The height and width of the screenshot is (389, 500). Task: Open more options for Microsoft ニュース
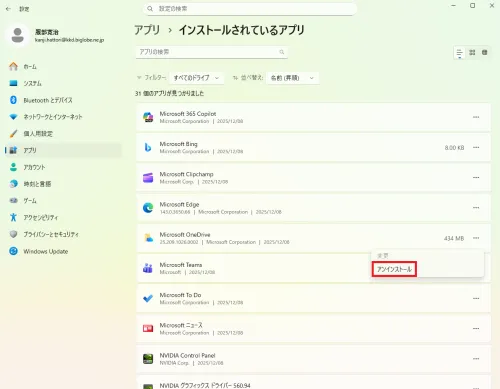click(x=476, y=329)
